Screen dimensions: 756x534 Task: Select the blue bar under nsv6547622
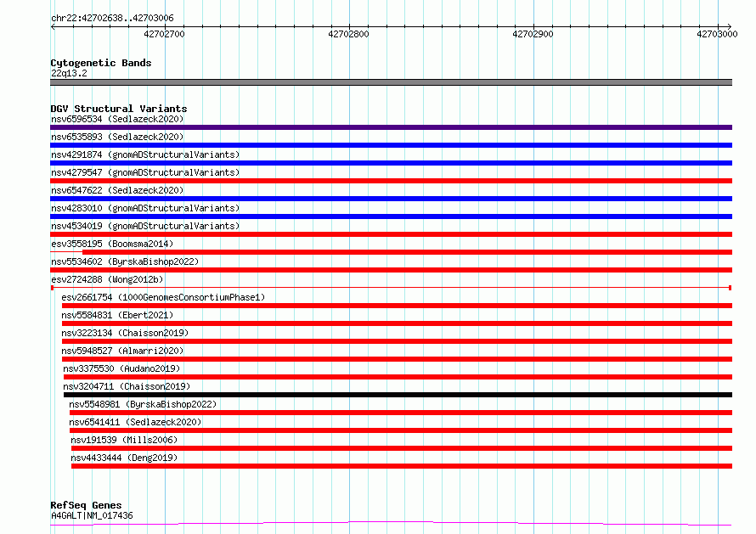[391, 199]
